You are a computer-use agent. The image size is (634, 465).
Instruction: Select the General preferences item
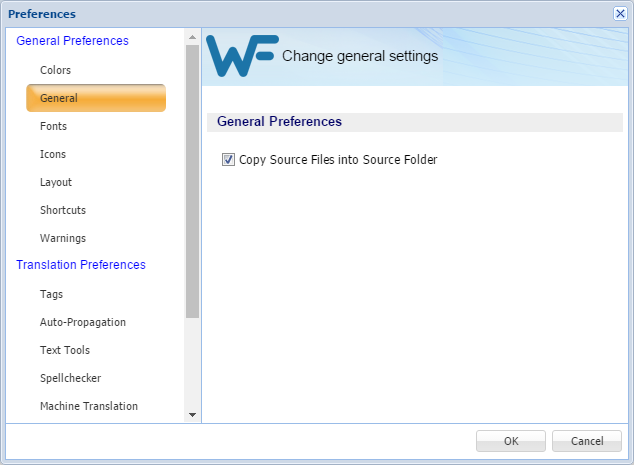(59, 98)
